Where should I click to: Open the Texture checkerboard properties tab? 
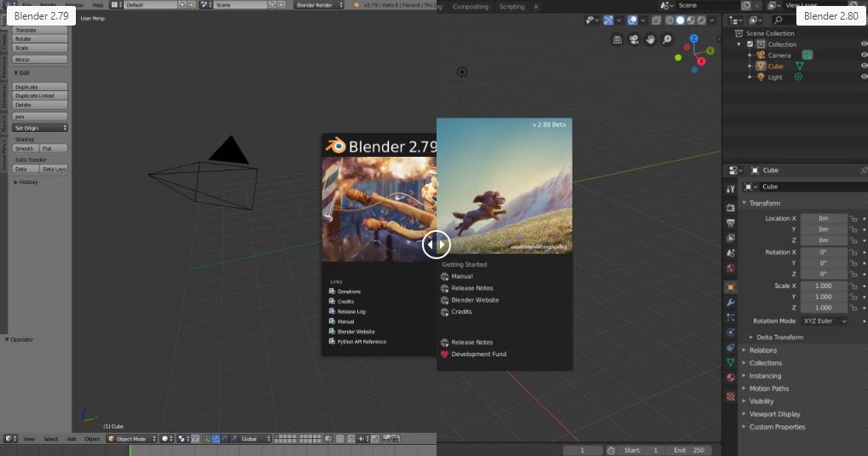(730, 396)
